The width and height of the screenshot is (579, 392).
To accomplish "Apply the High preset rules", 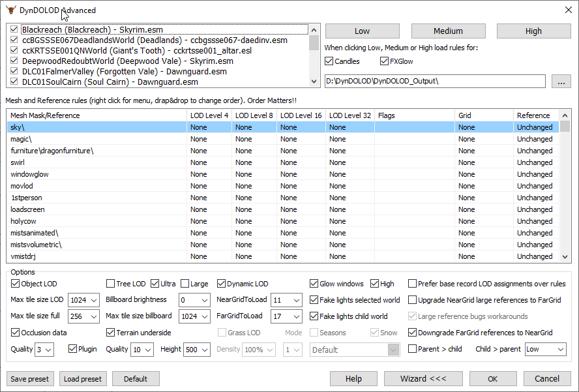I will (533, 31).
